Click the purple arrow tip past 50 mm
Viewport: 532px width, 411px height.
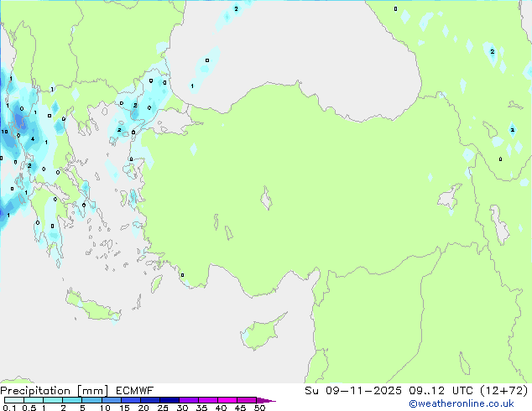point(265,401)
